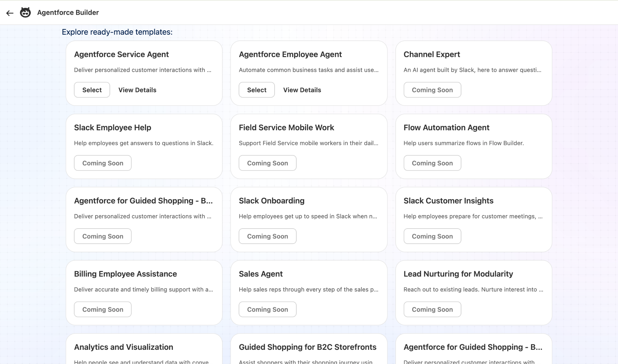Click the 'Analytics and Visualization' card title

coord(124,347)
